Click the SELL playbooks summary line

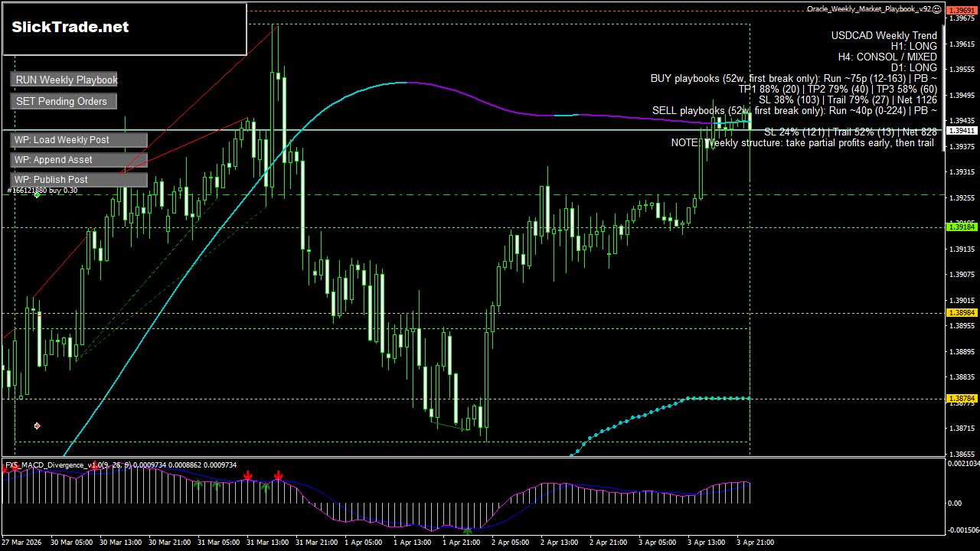pyautogui.click(x=795, y=110)
